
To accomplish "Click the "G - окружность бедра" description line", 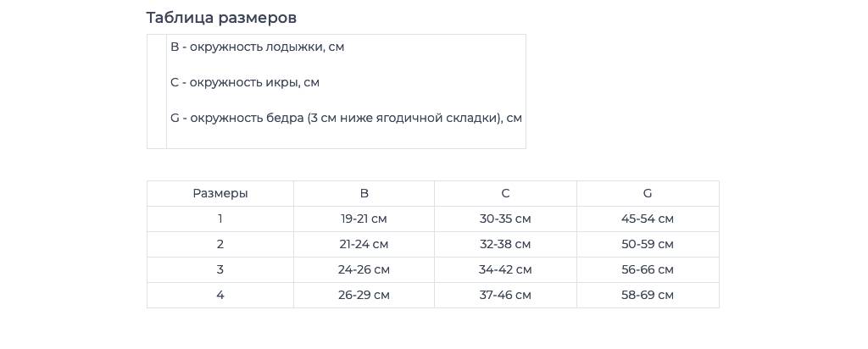I will (x=346, y=118).
